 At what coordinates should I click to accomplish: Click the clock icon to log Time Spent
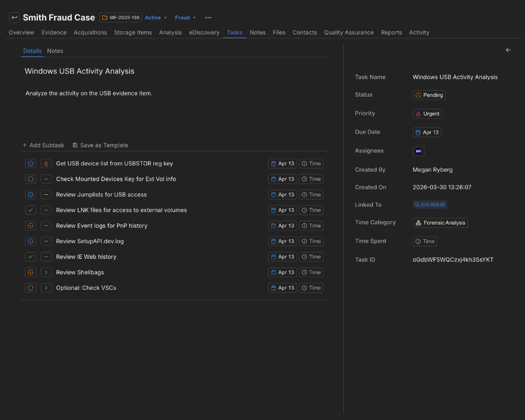pyautogui.click(x=418, y=241)
